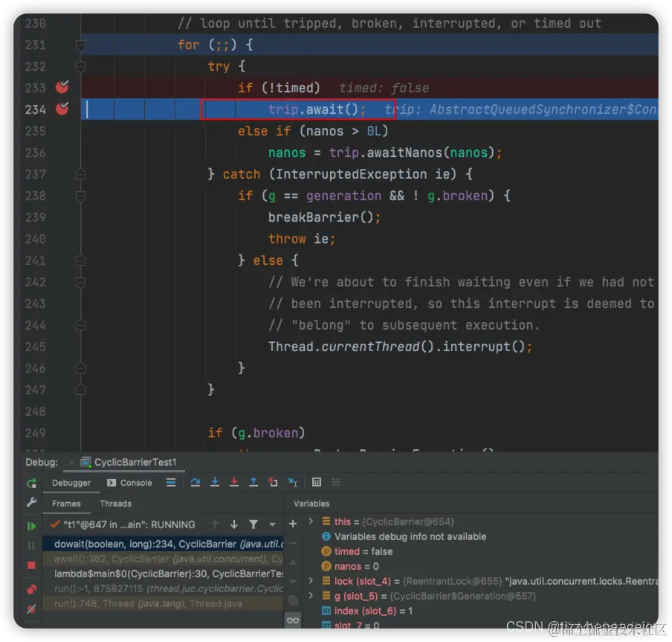Select the run():-1, 875827115 frame
This screenshot has height=642, width=672.
pyautogui.click(x=164, y=589)
